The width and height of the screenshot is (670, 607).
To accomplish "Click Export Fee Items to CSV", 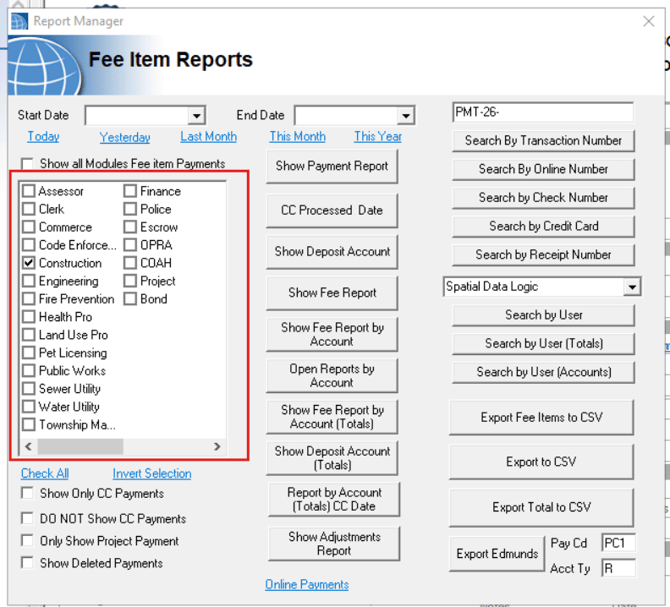I will (542, 417).
